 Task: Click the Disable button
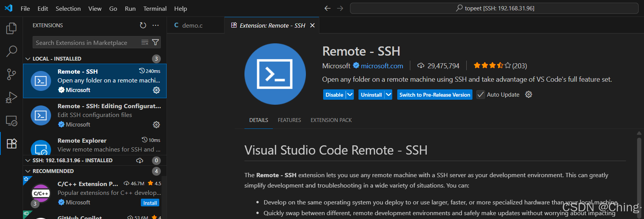(x=334, y=95)
